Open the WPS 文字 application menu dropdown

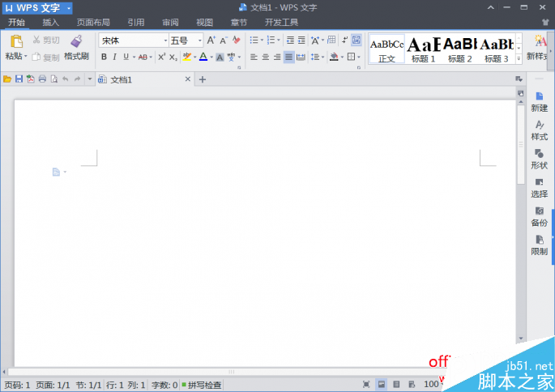pos(70,8)
